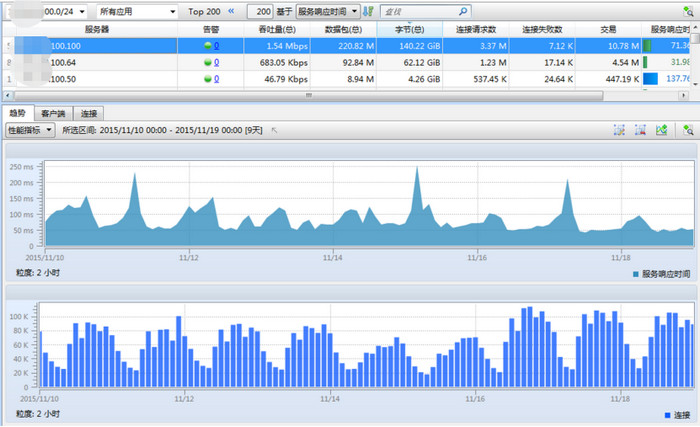Viewport: 700px width, 427px height.
Task: Switch to the 客户端 tab
Action: point(57,114)
